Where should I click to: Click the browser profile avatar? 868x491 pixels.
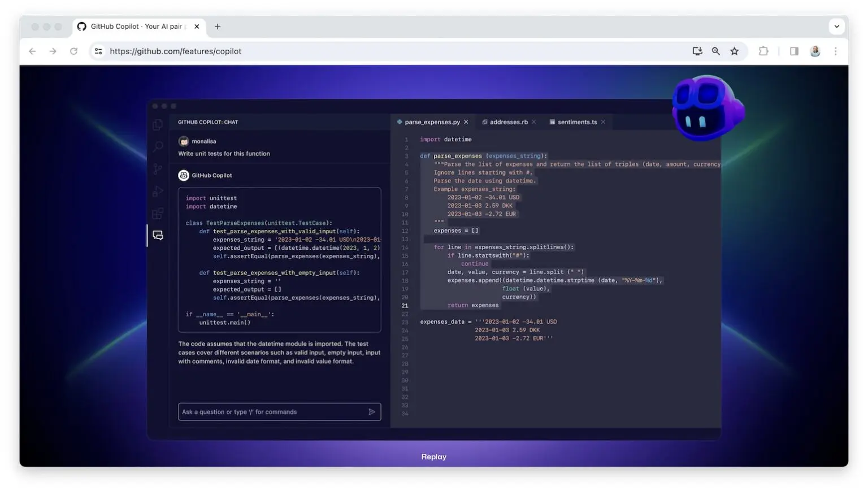[x=815, y=51]
